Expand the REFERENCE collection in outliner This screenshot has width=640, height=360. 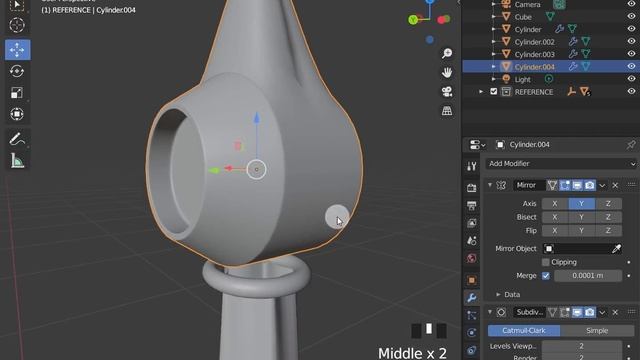pos(481,92)
